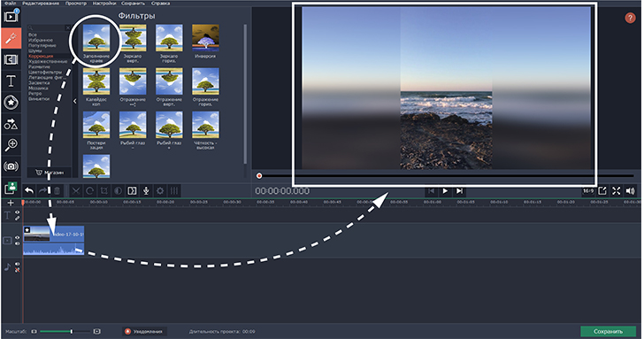Open the Справка menu
This screenshot has width=644, height=339.
click(160, 4)
